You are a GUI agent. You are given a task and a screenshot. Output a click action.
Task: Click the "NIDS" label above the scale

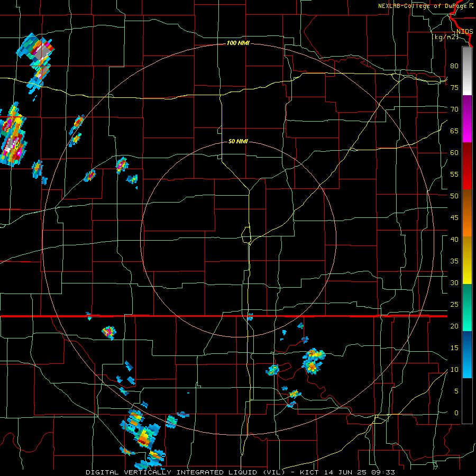pyautogui.click(x=464, y=32)
